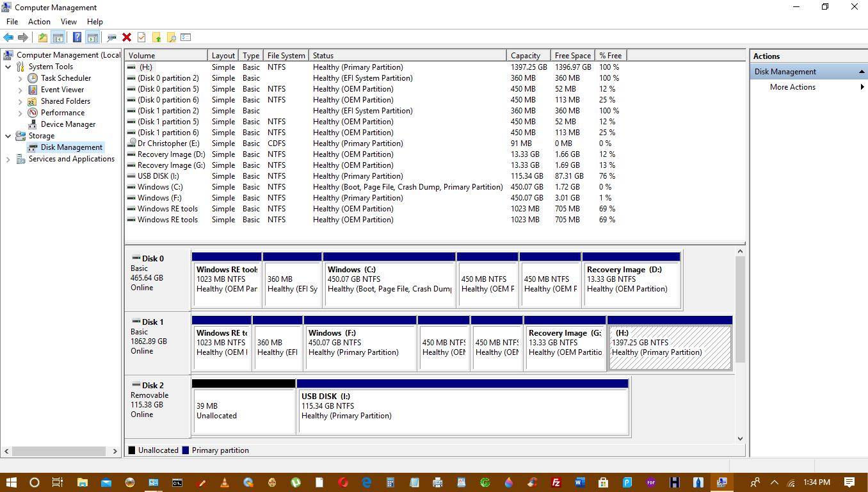The image size is (868, 492).
Task: Click the disk view scrollbar up arrow
Action: pos(741,252)
